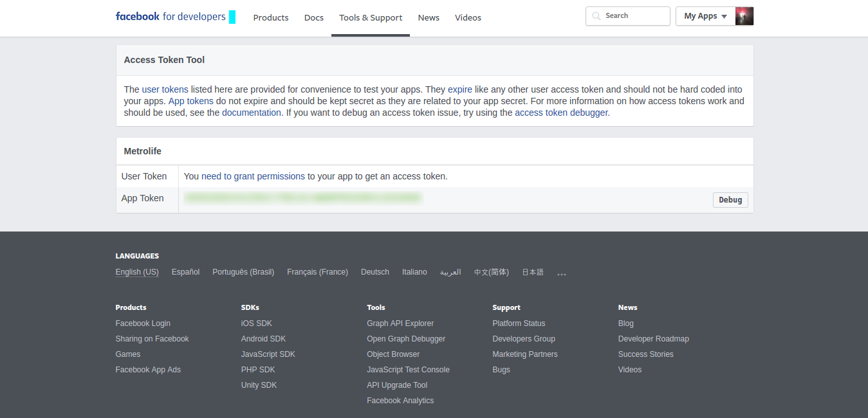
Task: Open Platform Status footer link
Action: pos(519,323)
